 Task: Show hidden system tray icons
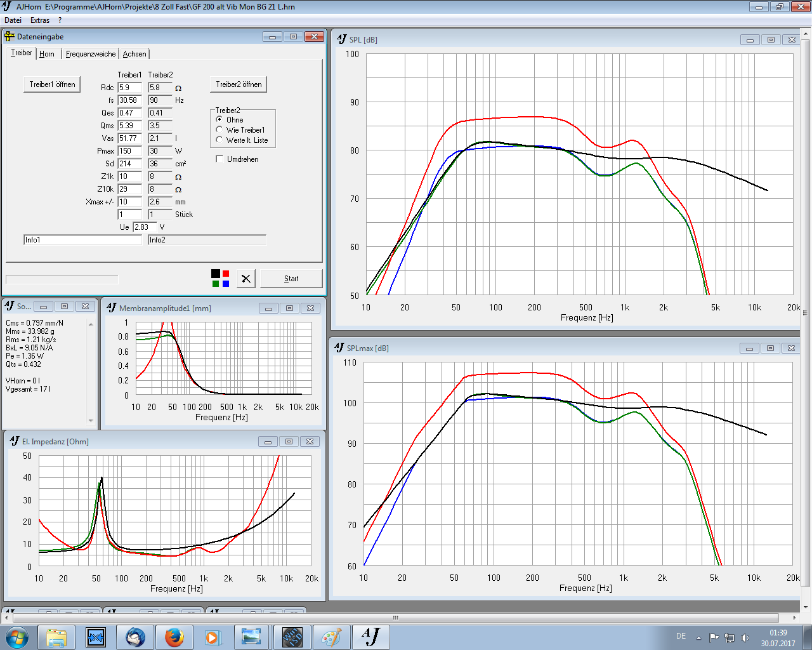pyautogui.click(x=698, y=637)
